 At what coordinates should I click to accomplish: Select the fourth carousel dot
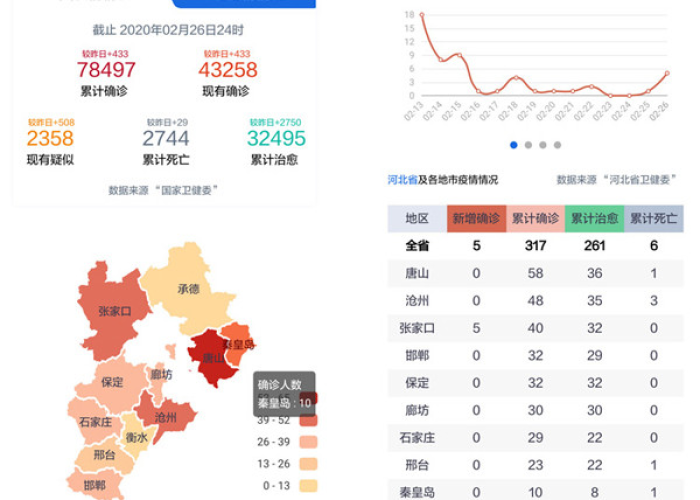click(x=557, y=145)
